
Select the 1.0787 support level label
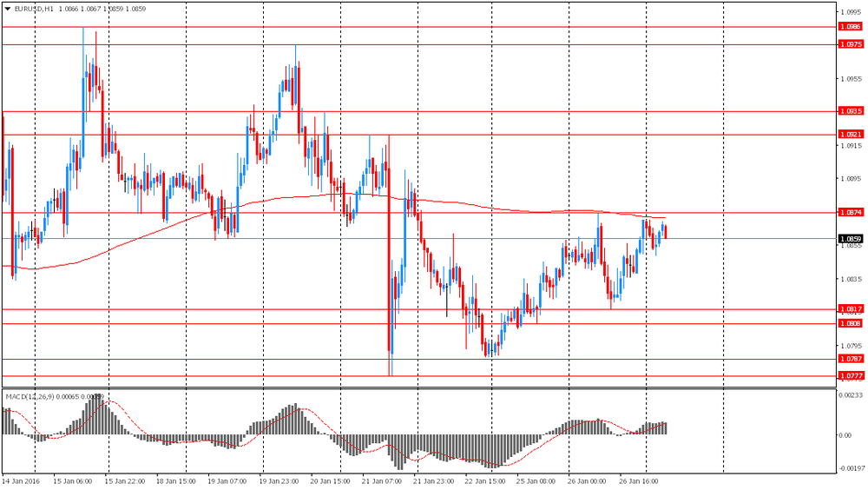[851, 359]
